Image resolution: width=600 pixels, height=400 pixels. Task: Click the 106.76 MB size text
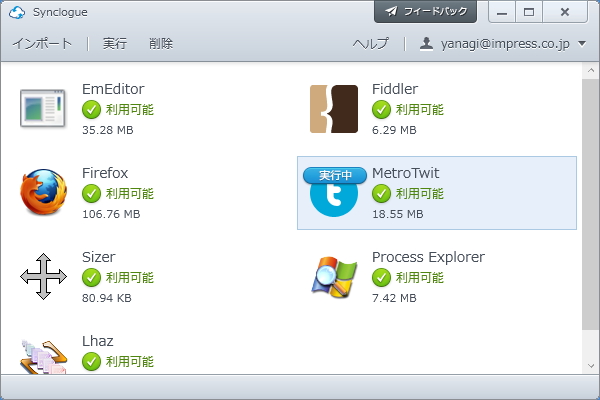111,214
